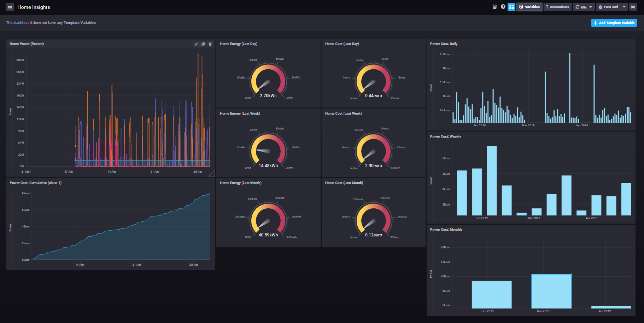Click the 40.59kWh gauge value
Viewport: 644px width, 323px height.
[x=268, y=235]
